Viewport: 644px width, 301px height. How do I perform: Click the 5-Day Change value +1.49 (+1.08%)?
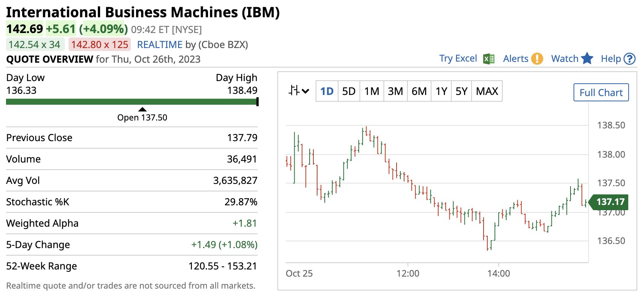(224, 245)
